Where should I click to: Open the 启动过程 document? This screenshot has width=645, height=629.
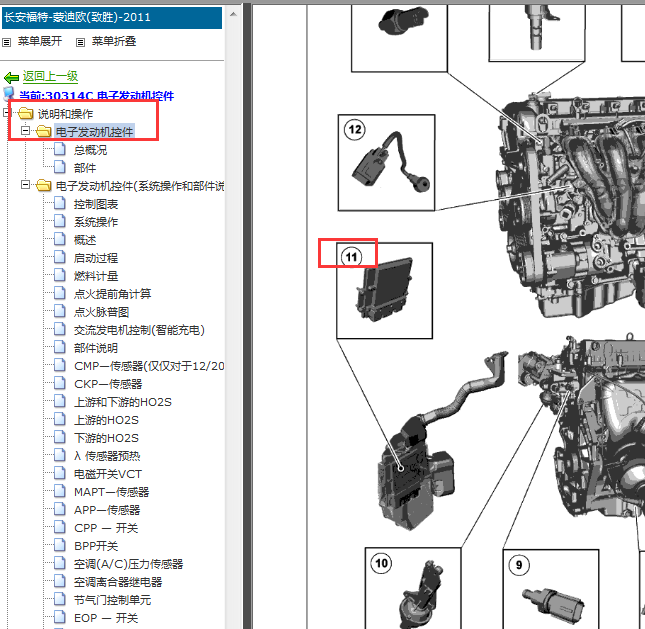click(96, 258)
